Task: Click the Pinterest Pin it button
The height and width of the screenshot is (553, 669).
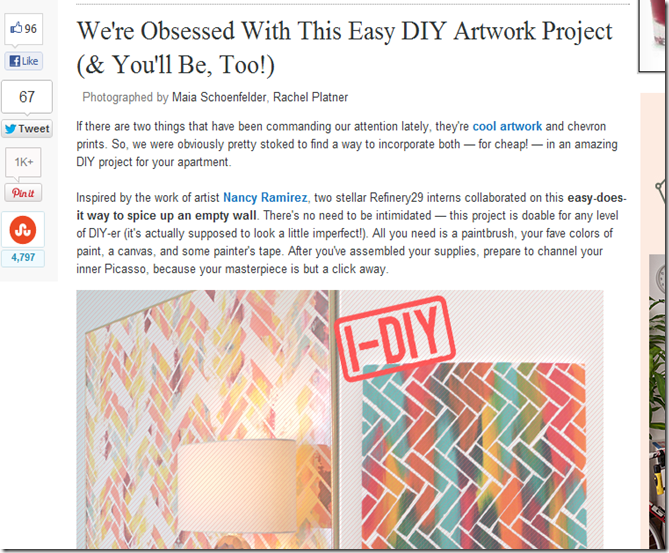Action: click(23, 193)
